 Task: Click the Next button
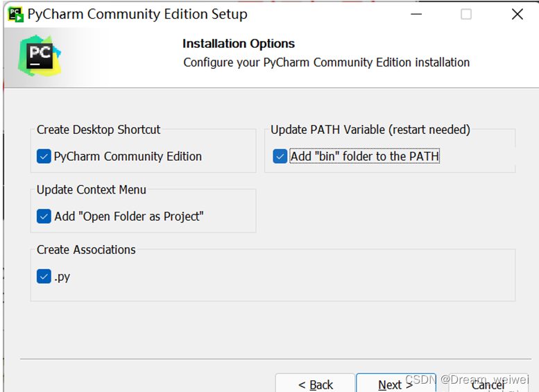pyautogui.click(x=396, y=384)
